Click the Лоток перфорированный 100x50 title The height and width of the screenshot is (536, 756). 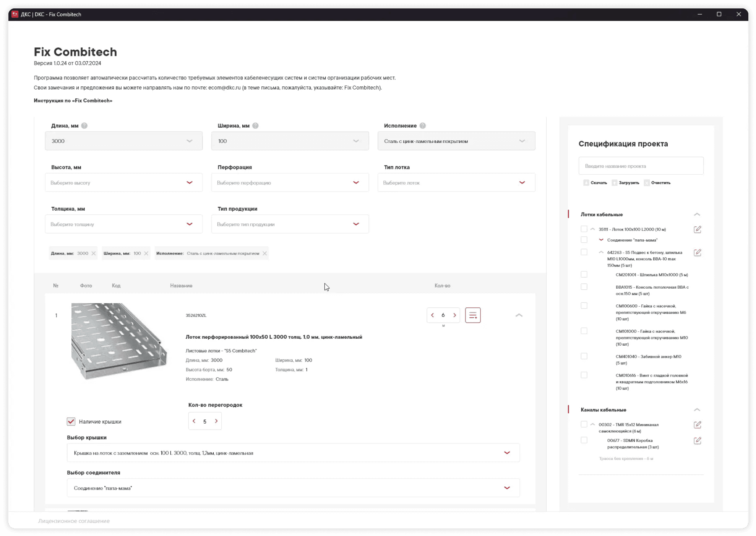coord(274,337)
